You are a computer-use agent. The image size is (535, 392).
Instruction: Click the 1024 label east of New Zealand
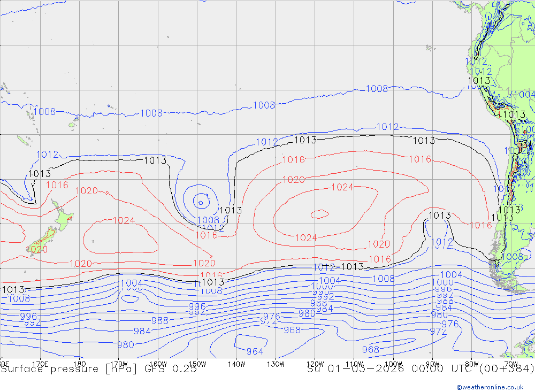[124, 220]
